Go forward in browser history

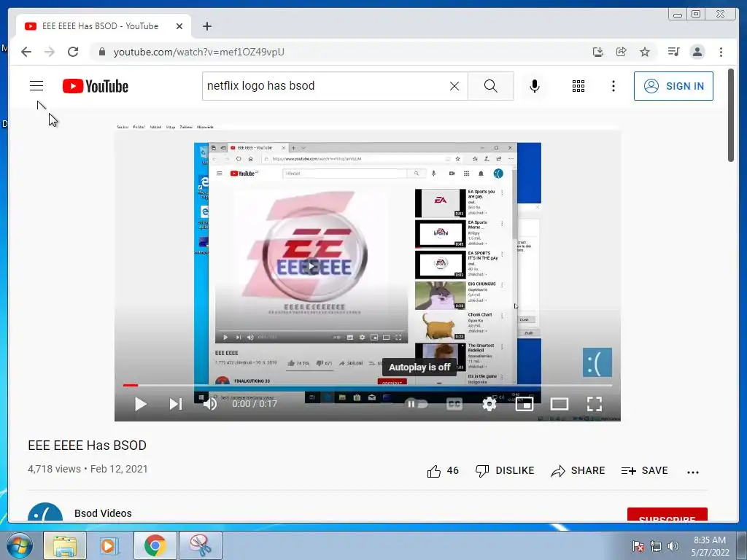coord(50,52)
